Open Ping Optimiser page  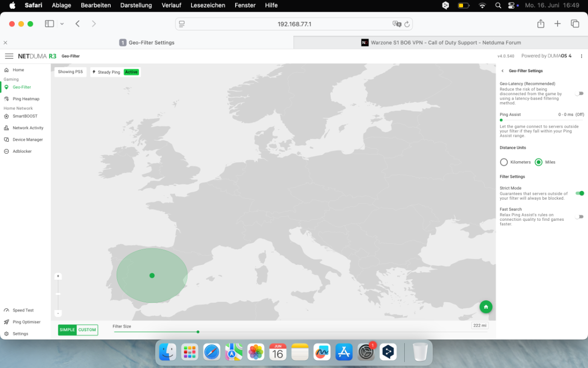coord(26,322)
